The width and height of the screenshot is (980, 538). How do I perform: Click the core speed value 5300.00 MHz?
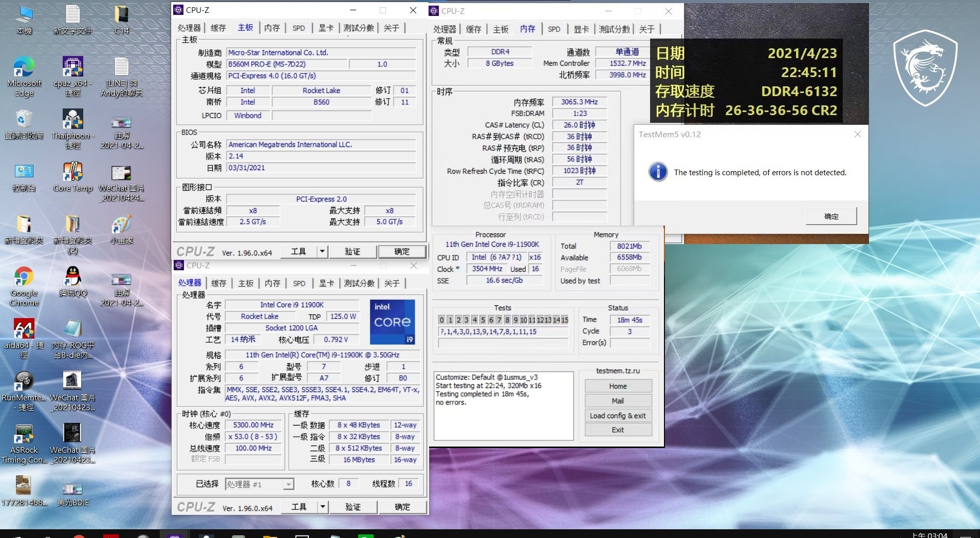coord(253,425)
